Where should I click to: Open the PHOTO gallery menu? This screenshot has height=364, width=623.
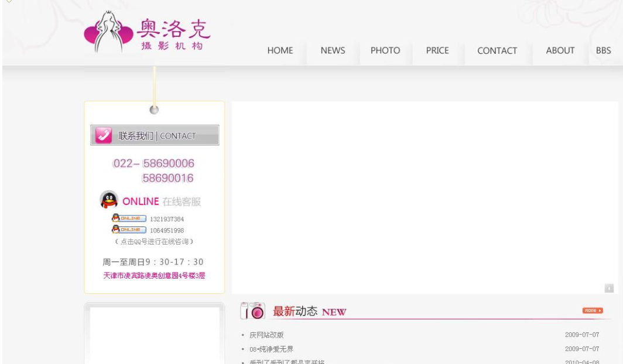pos(385,51)
